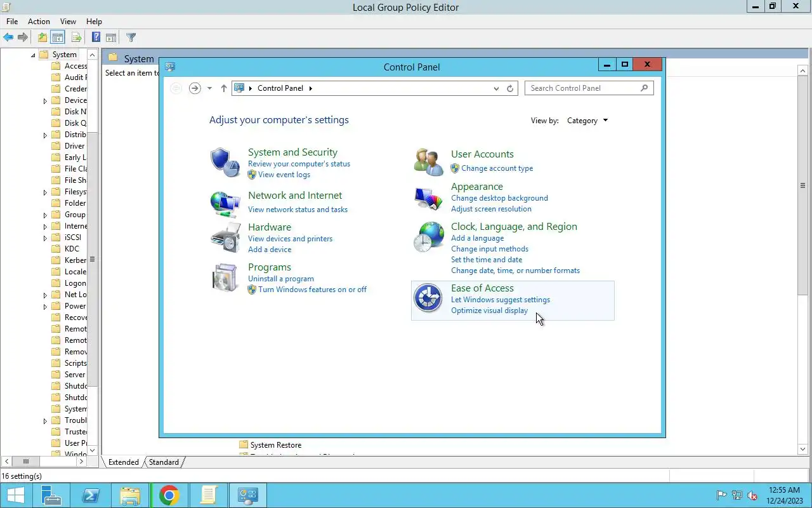
Task: Open the Help menu
Action: click(x=94, y=21)
